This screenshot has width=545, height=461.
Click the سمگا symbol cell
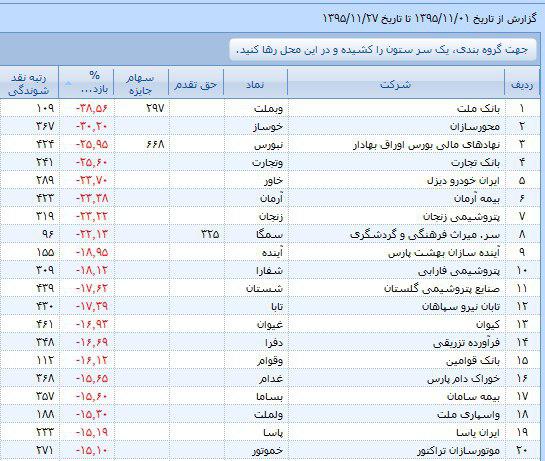pyautogui.click(x=257, y=234)
